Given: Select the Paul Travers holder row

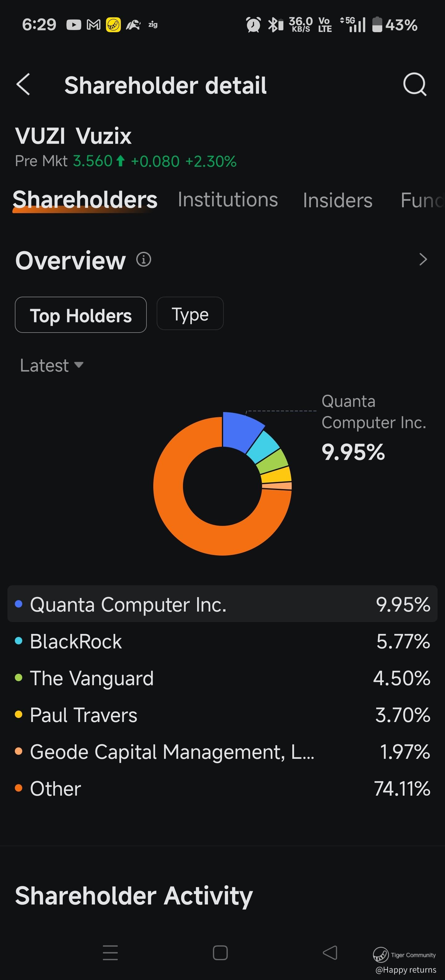Looking at the screenshot, I should click(x=222, y=715).
